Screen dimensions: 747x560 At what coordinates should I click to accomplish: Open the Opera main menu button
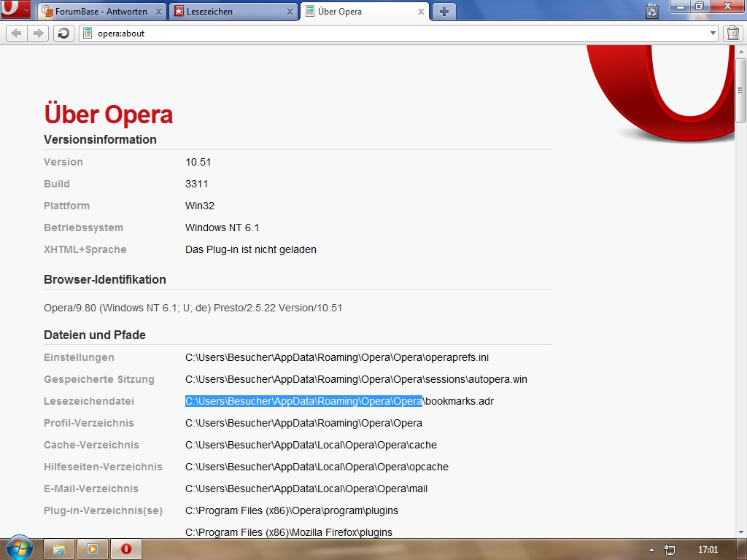tap(16, 9)
